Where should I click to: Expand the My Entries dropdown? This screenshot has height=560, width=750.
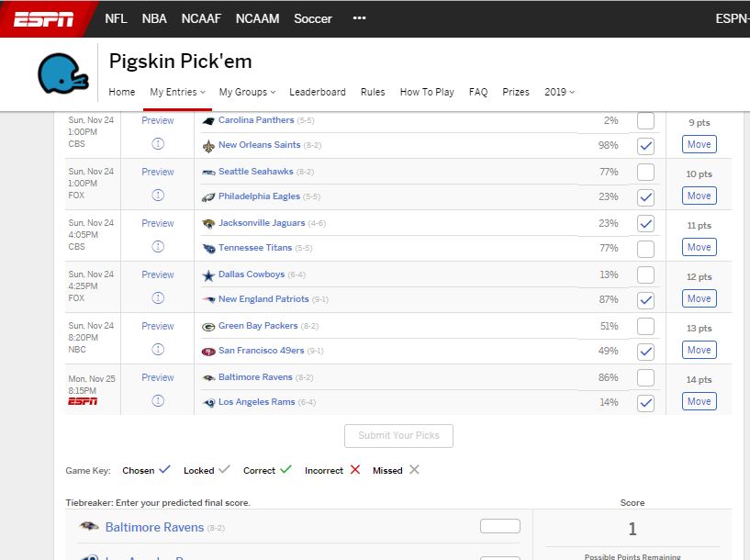click(x=177, y=92)
